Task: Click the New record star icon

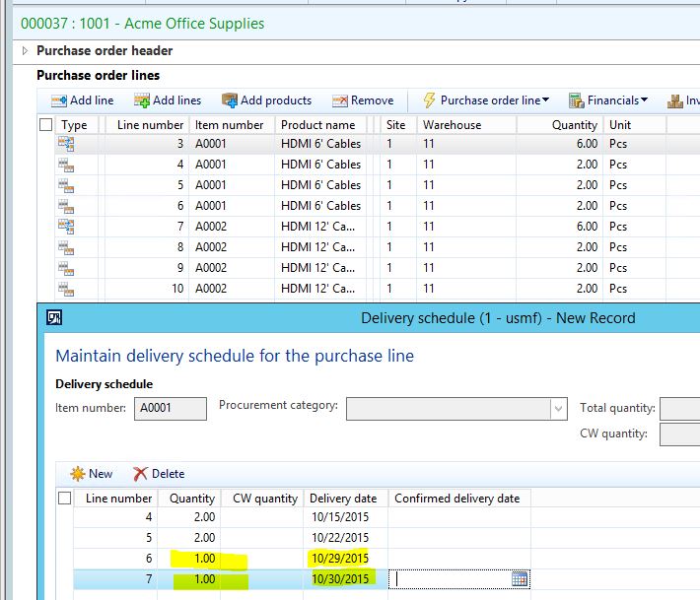Action: (78, 474)
